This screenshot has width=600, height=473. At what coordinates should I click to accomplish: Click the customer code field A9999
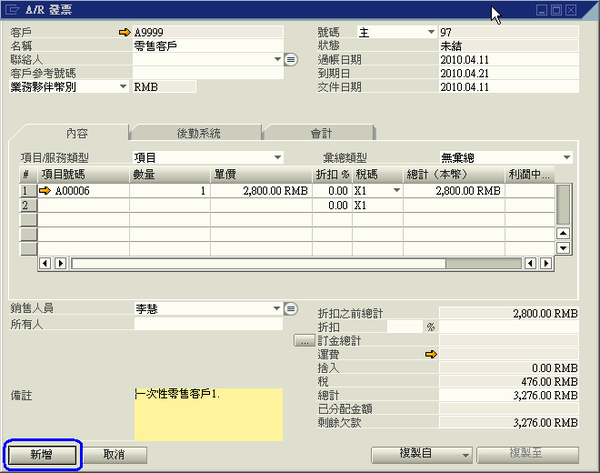point(208,32)
